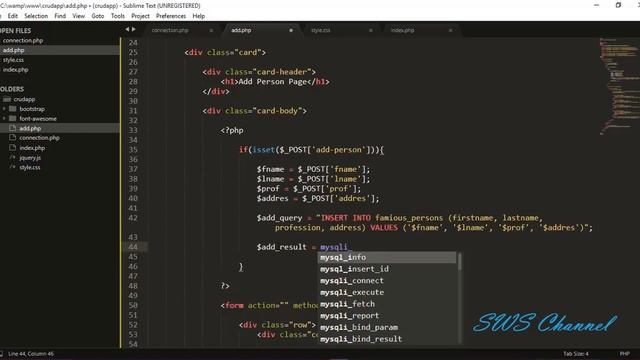Open the Tab Size 4 selector
Screen dimensions: 640x360
pyautogui.click(x=576, y=354)
